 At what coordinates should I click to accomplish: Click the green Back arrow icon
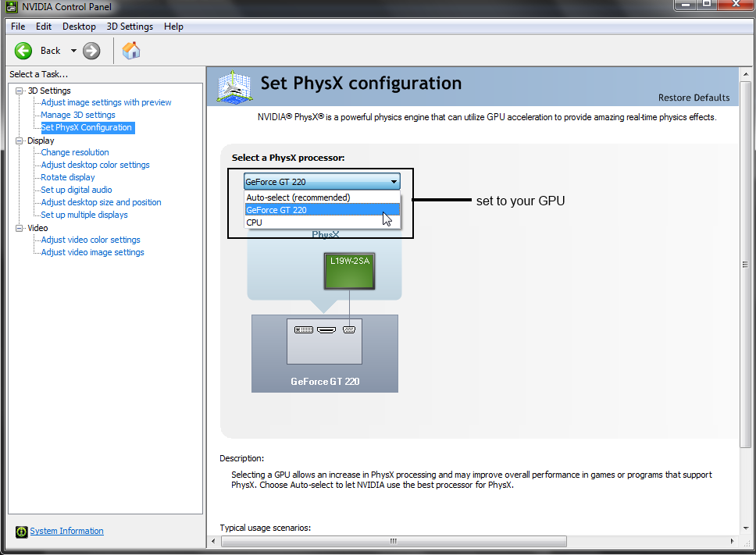(23, 51)
